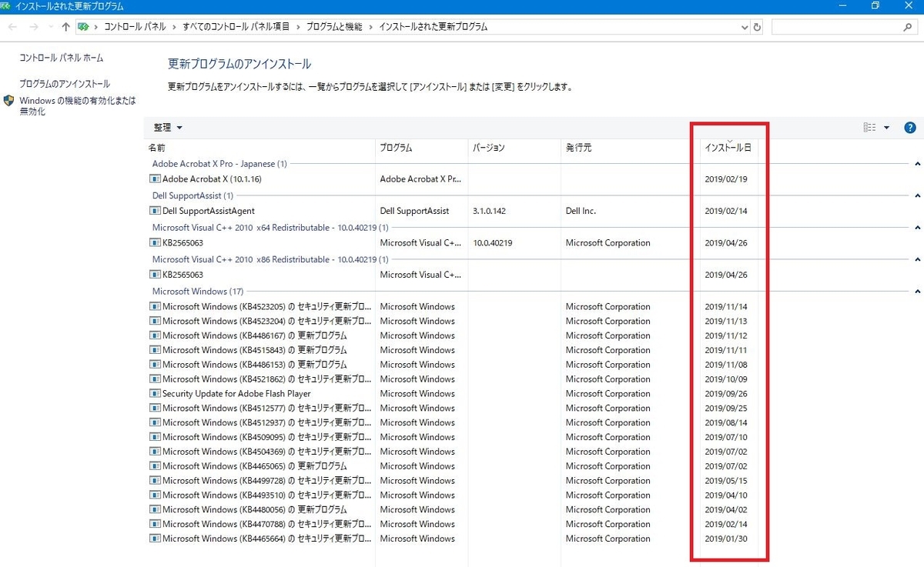Click the search magnifier icon
This screenshot has width=924, height=567.
point(907,27)
